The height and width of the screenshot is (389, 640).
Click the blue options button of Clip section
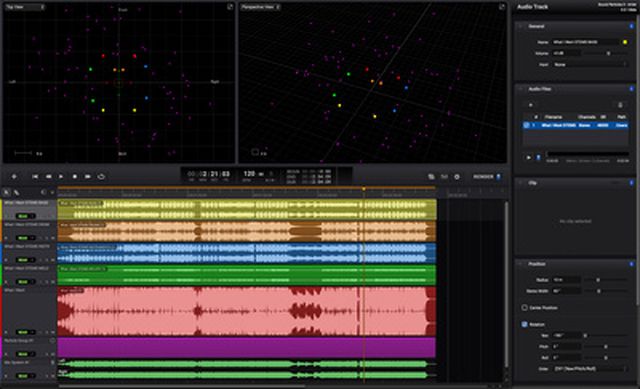tap(631, 183)
